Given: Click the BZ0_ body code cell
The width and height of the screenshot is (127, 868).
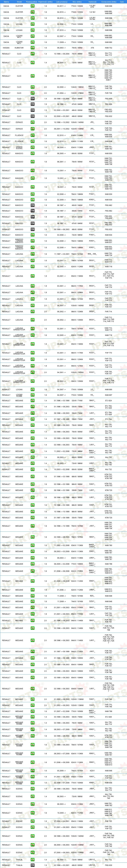Looking at the screenshot, I should [92, 596].
